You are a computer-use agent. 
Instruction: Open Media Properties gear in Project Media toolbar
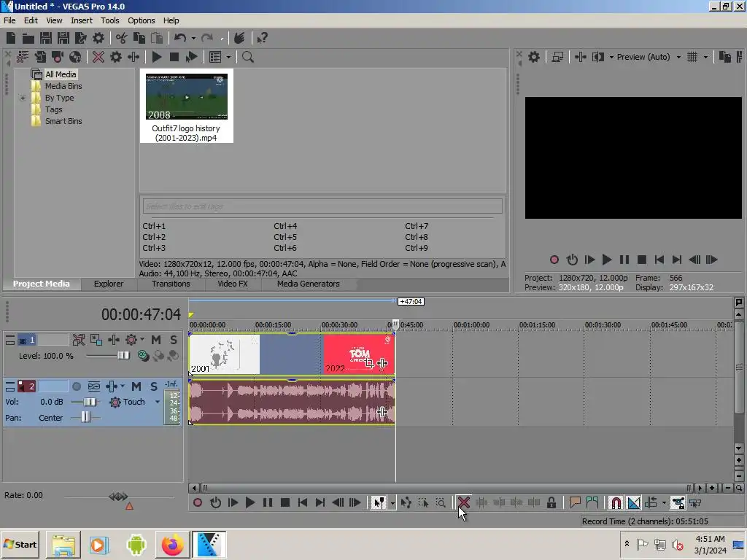(x=116, y=57)
